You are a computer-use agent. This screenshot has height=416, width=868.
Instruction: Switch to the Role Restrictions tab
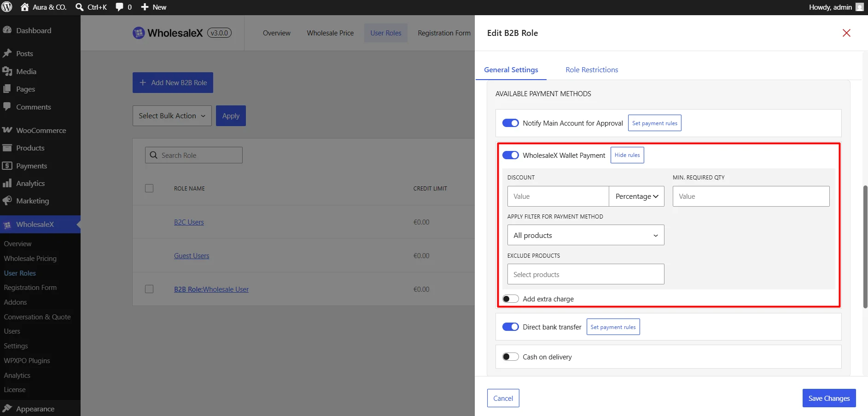[x=592, y=70]
